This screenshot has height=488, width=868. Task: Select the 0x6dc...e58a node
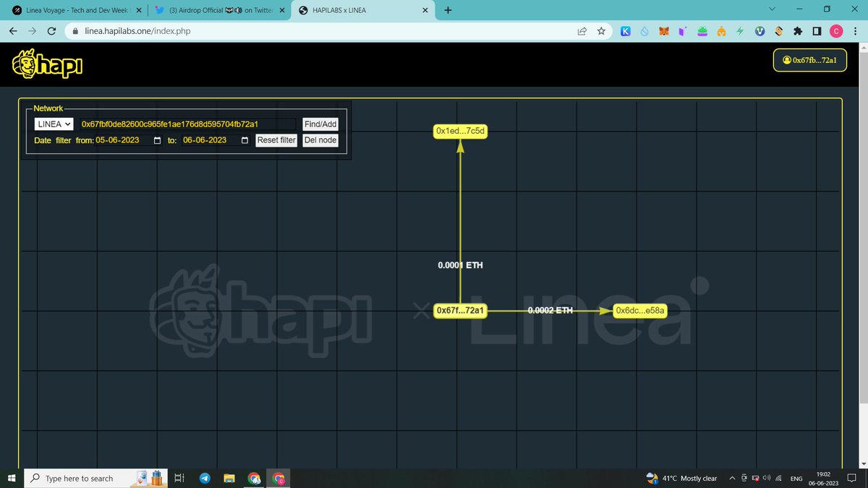[x=640, y=310]
